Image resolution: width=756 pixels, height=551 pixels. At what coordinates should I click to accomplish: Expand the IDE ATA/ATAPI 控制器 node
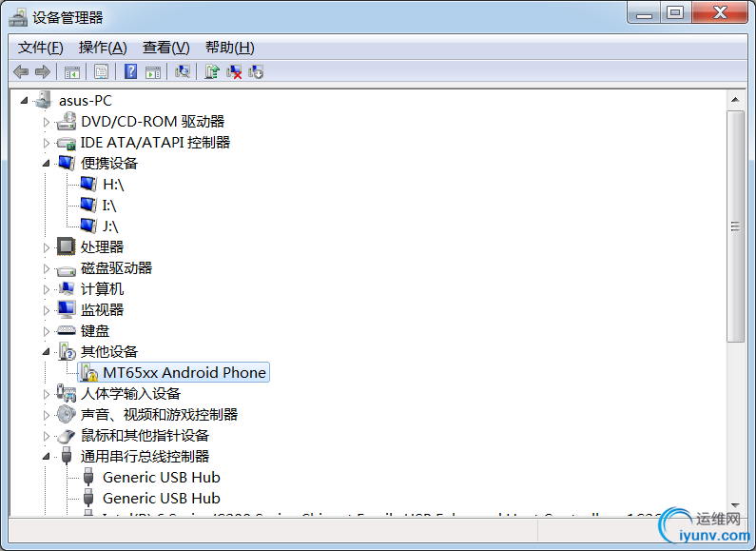click(47, 143)
